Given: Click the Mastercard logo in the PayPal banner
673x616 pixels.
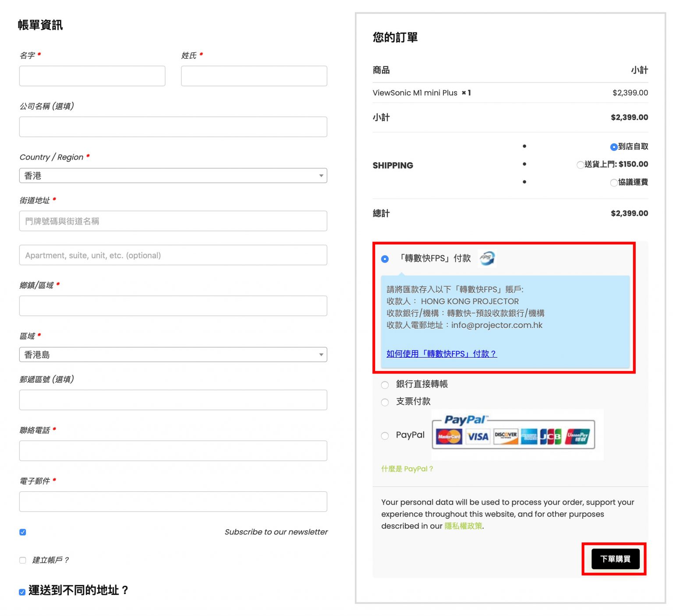Looking at the screenshot, I should [449, 436].
